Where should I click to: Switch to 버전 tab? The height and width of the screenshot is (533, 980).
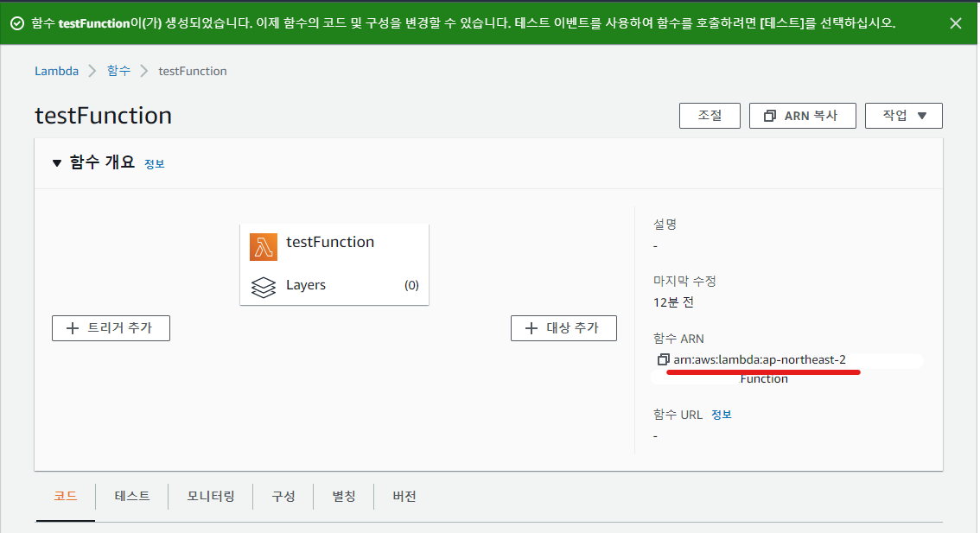pos(404,496)
